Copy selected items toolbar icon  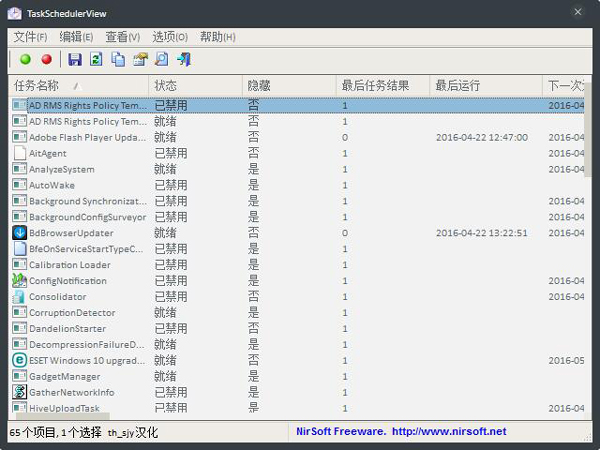click(x=118, y=59)
